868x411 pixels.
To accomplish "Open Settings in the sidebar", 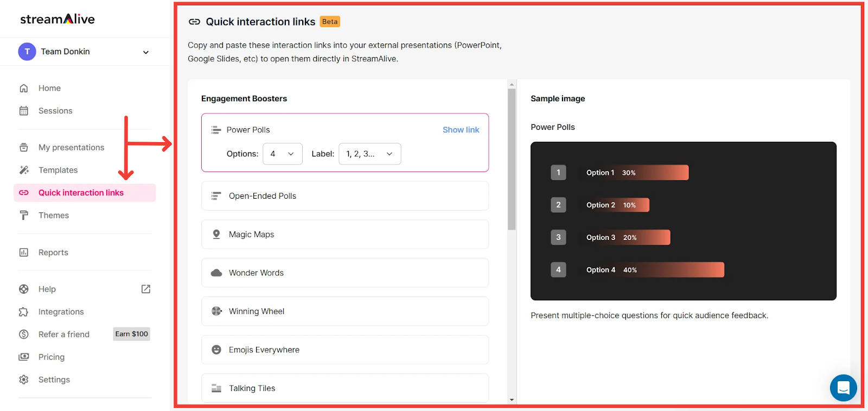I will click(54, 380).
